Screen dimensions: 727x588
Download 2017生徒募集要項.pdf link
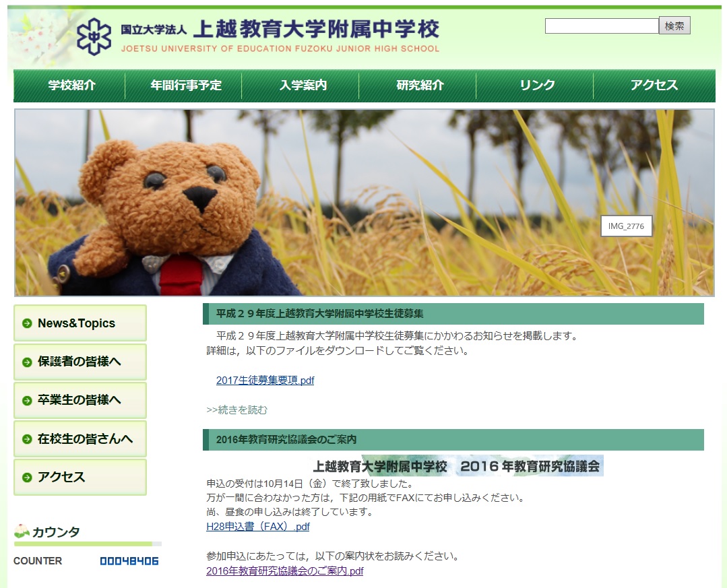tap(265, 381)
